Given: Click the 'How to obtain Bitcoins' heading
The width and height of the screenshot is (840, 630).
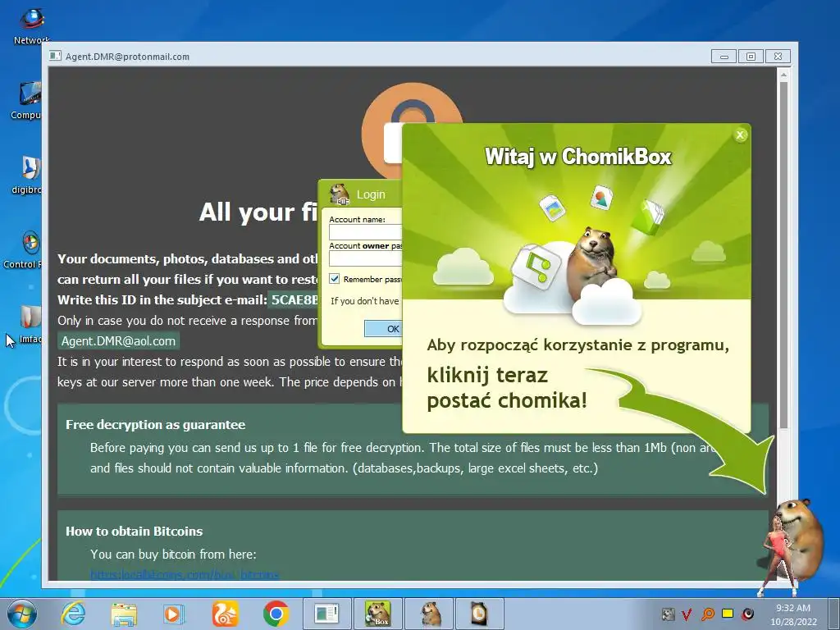Looking at the screenshot, I should point(134,532).
